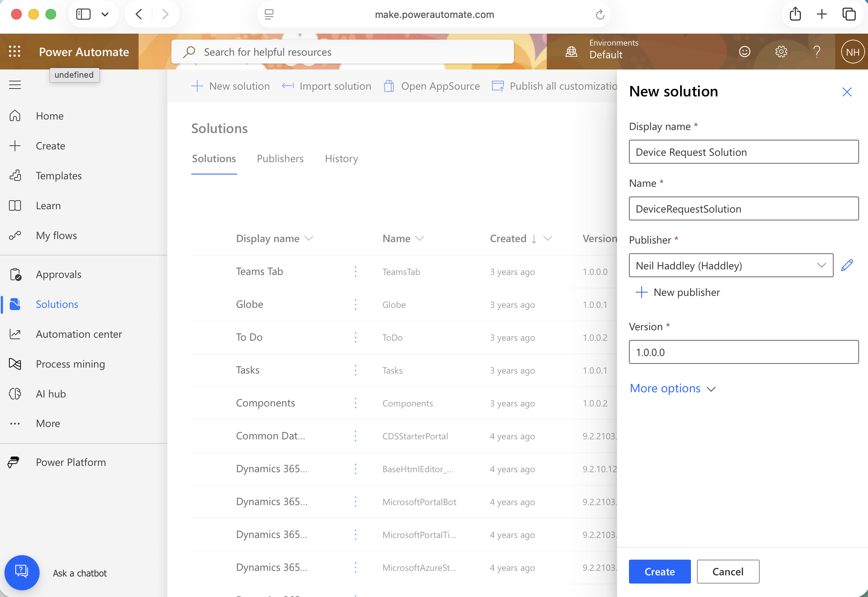Open more actions for Teams Tab row
Viewport: 868px width, 597px height.
[x=355, y=272]
